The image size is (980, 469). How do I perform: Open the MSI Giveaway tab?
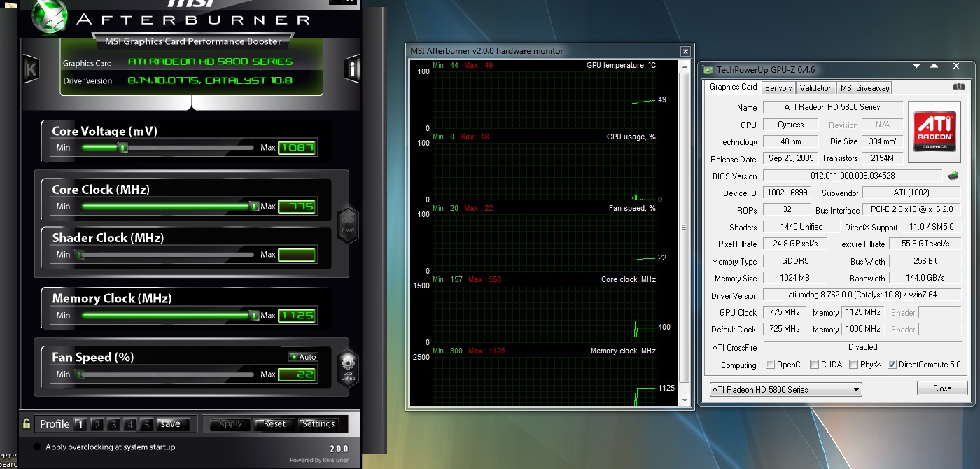click(864, 87)
